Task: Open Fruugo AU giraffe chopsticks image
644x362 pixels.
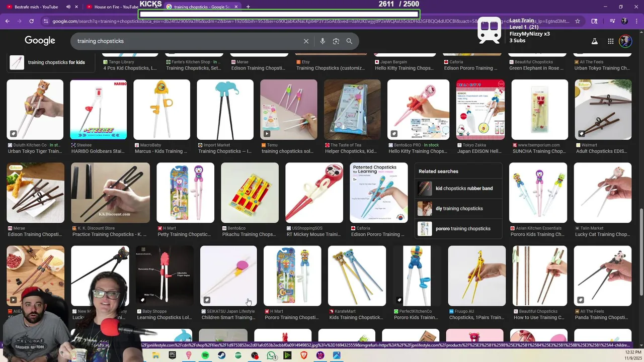Action: click(x=477, y=276)
